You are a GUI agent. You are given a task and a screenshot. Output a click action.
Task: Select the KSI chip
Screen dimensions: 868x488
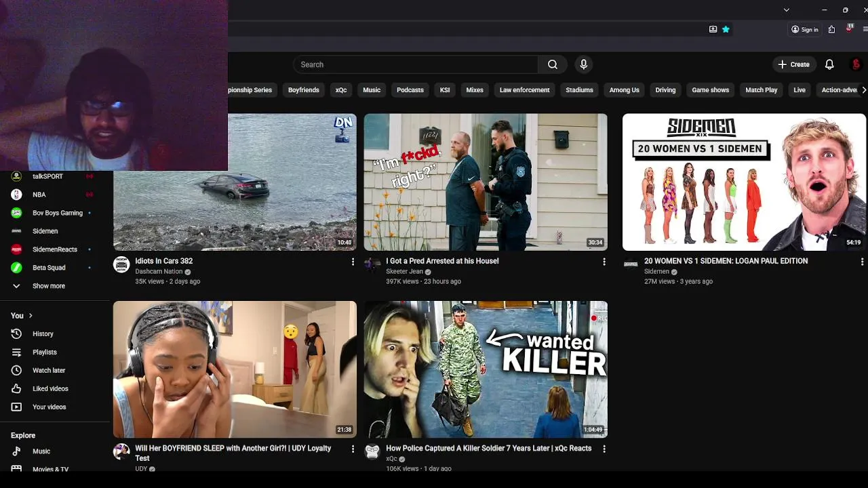(x=445, y=90)
